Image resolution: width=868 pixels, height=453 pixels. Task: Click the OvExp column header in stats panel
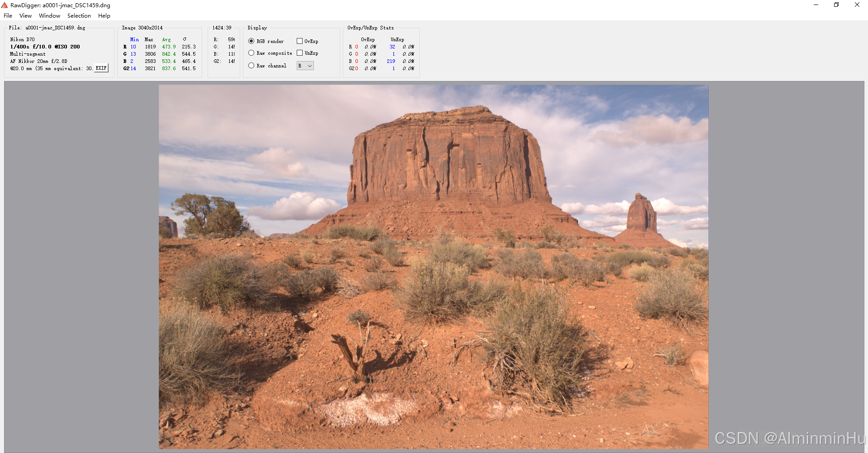368,39
